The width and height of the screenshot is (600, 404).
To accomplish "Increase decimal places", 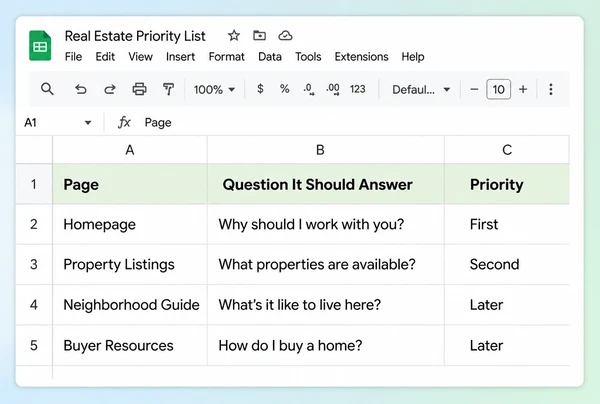I will 333,90.
